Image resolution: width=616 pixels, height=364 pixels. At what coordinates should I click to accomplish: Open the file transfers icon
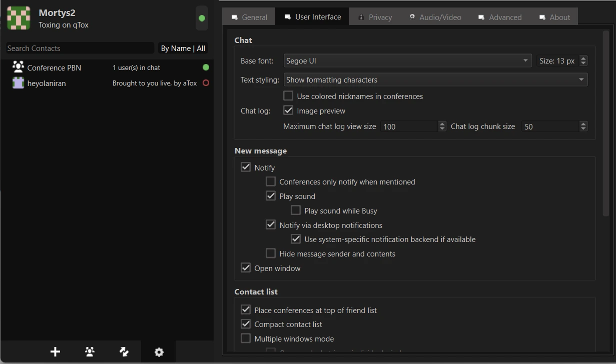(x=124, y=352)
